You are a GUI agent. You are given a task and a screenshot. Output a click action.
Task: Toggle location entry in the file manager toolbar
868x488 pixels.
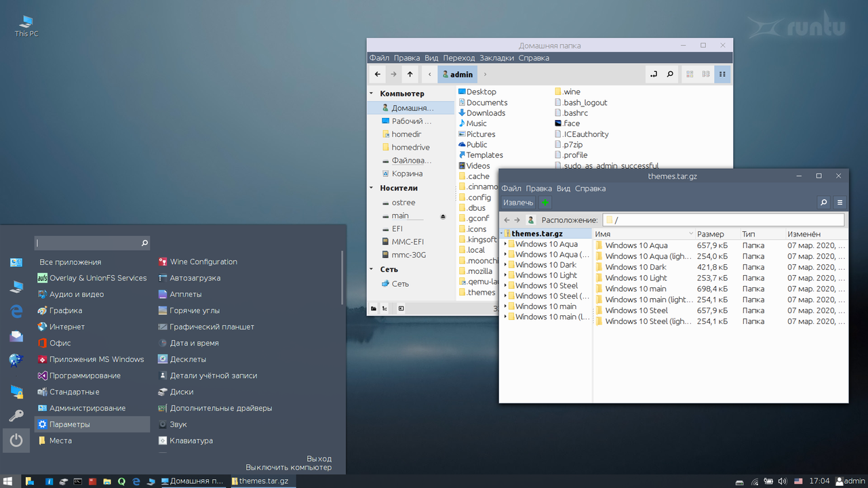point(654,74)
